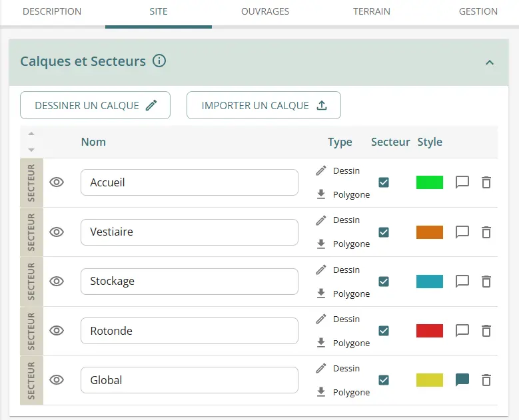Hide the Accueil layer using eye icon
The image size is (519, 420).
click(x=57, y=182)
